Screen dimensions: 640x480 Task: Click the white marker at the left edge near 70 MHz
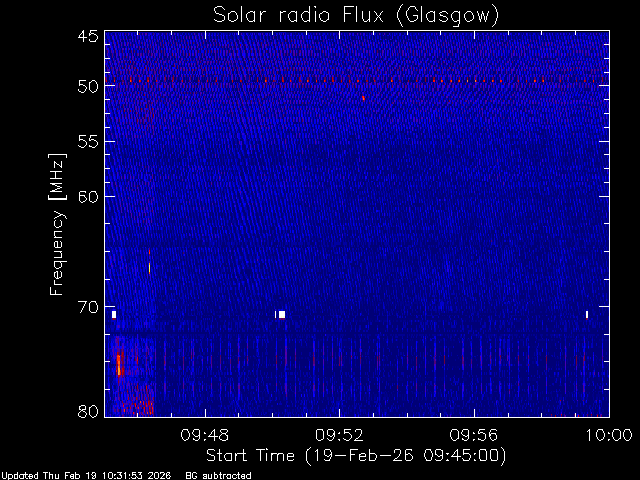114,314
